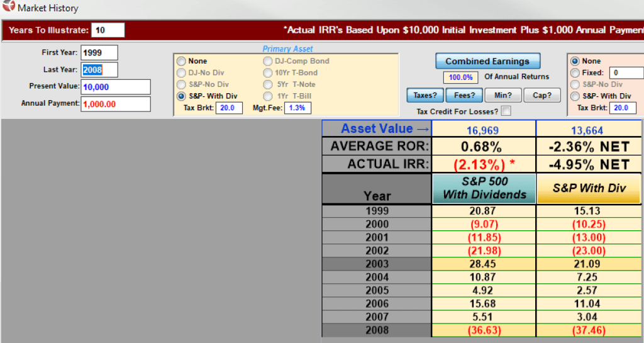The width and height of the screenshot is (644, 343).
Task: Click the 0.68% average ROR cell
Action: (x=484, y=146)
